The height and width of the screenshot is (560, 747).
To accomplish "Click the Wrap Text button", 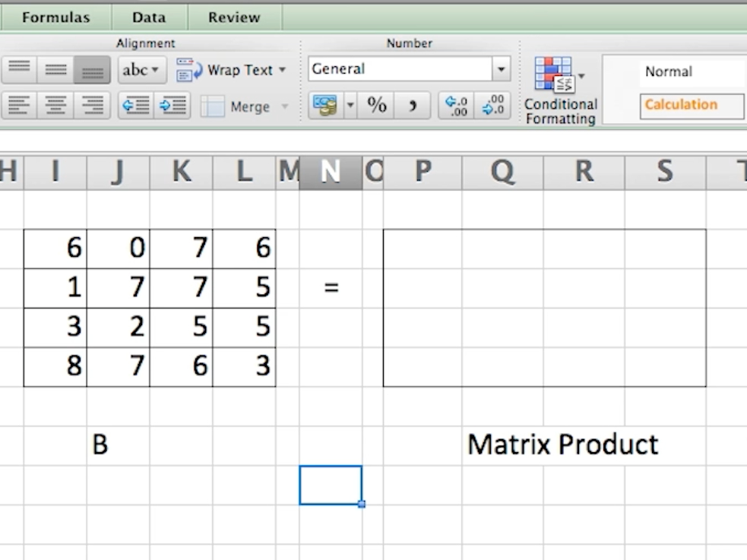I will (224, 70).
